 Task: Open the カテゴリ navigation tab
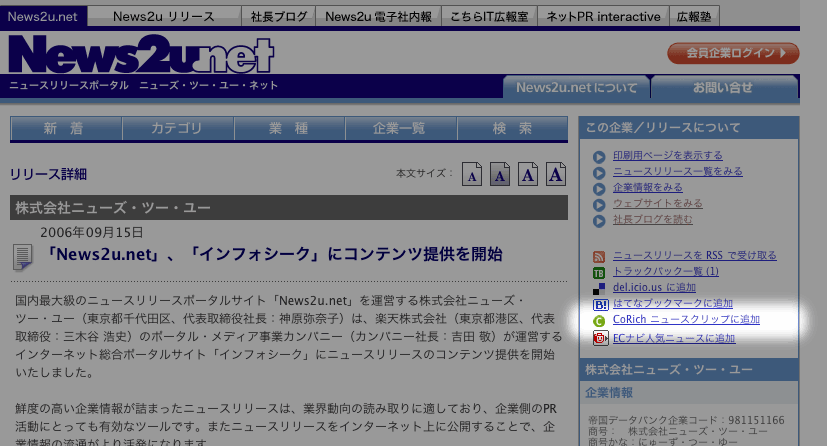pos(176,129)
